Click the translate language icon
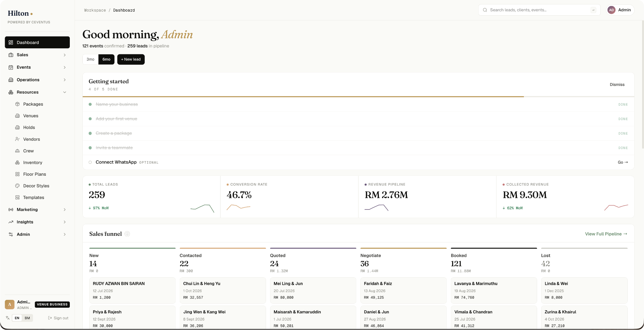 click(8, 318)
